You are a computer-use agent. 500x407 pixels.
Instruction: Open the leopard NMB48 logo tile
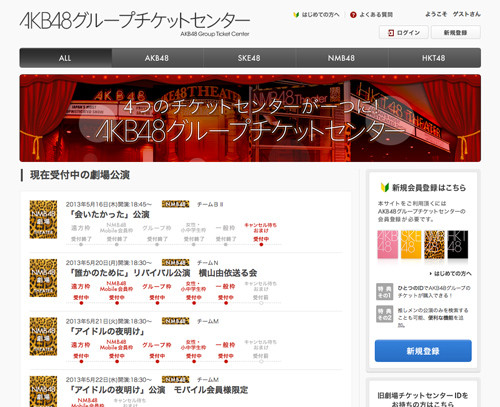point(434,245)
